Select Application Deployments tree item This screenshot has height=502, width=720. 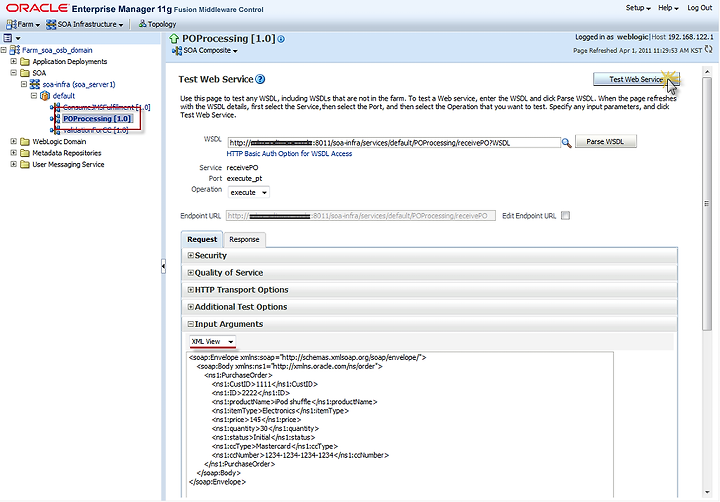point(69,62)
